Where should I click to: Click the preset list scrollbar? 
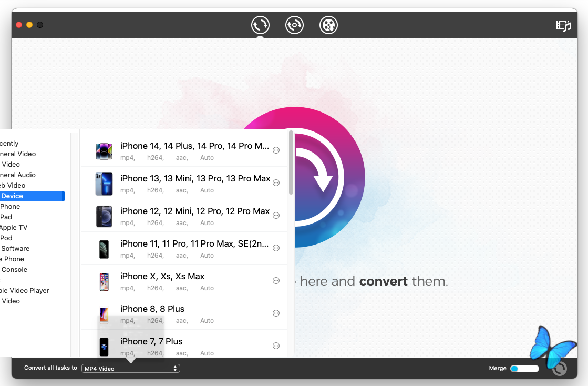[x=291, y=162]
